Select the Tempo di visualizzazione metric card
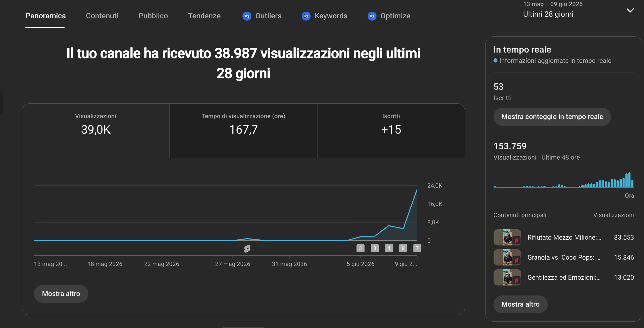The image size is (644, 328). click(243, 131)
